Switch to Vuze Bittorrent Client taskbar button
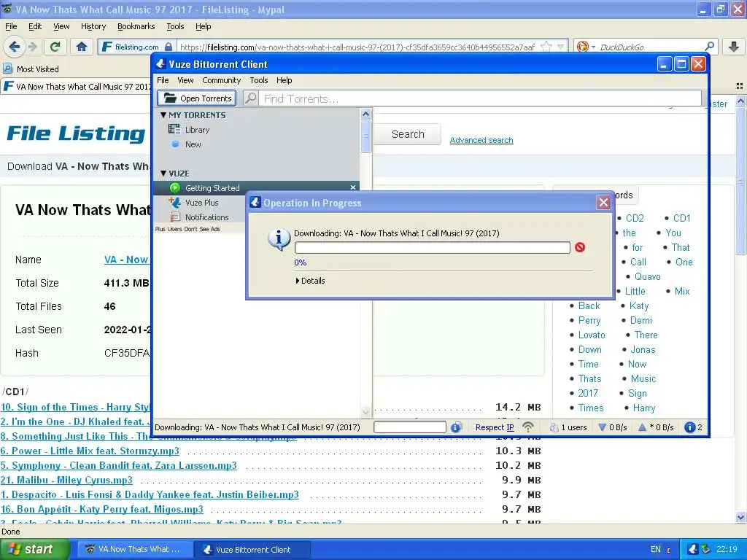 (252, 549)
